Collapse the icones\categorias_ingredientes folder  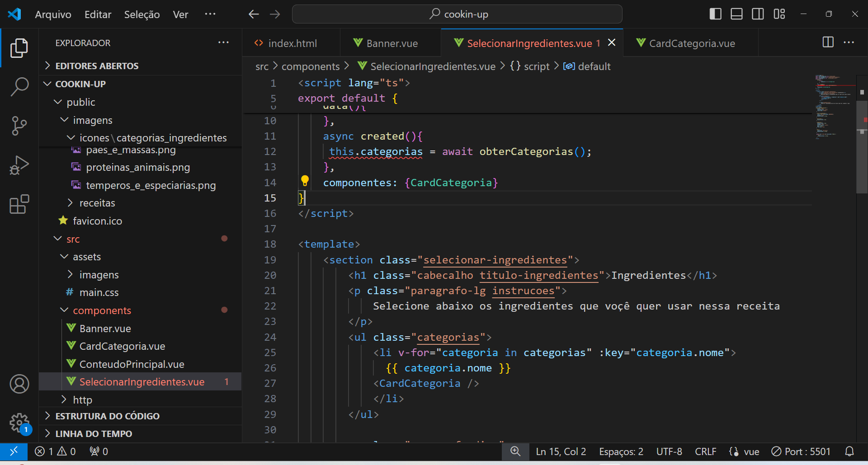pyautogui.click(x=140, y=138)
